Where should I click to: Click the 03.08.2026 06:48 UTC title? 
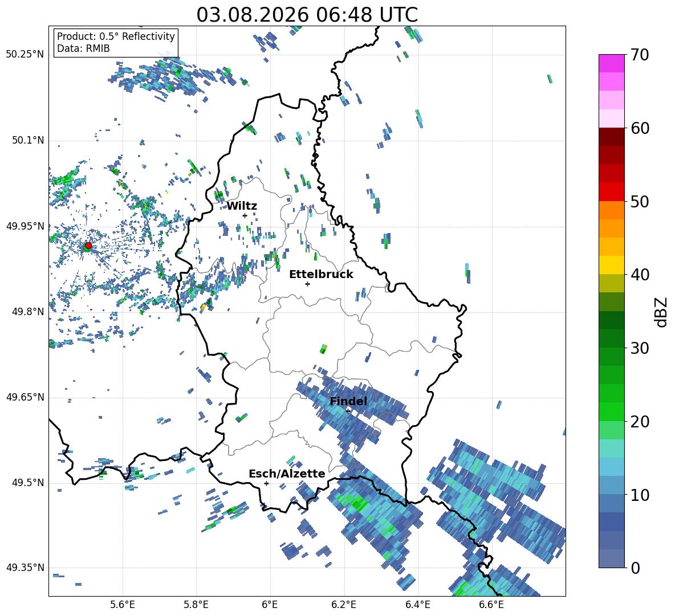(307, 15)
